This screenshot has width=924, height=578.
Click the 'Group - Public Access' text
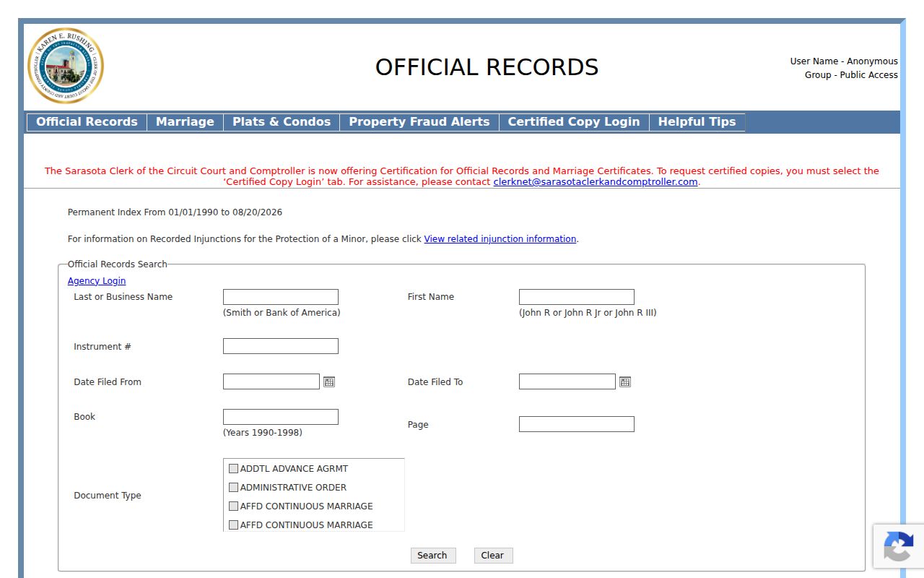tap(851, 75)
